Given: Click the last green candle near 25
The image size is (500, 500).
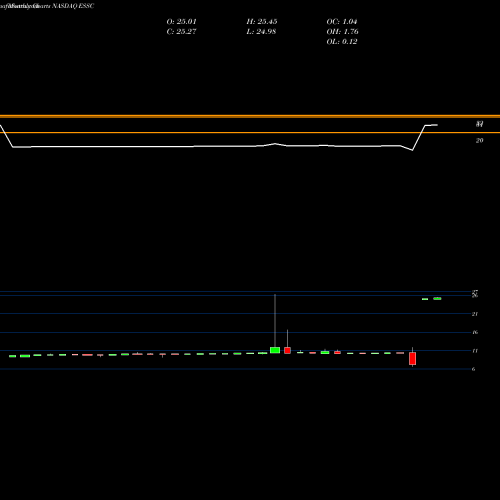Looking at the screenshot, I should [x=437, y=299].
